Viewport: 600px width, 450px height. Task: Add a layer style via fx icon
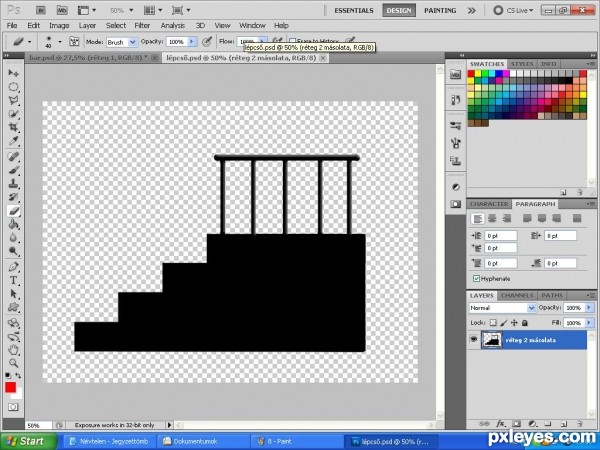[x=500, y=424]
